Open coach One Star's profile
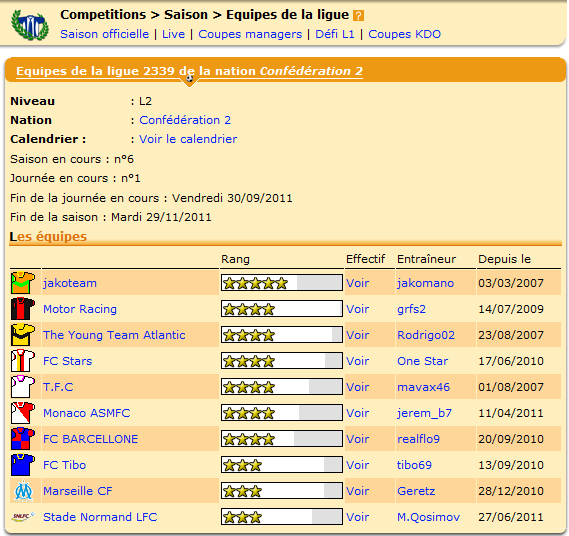The width and height of the screenshot is (569, 536). point(422,361)
